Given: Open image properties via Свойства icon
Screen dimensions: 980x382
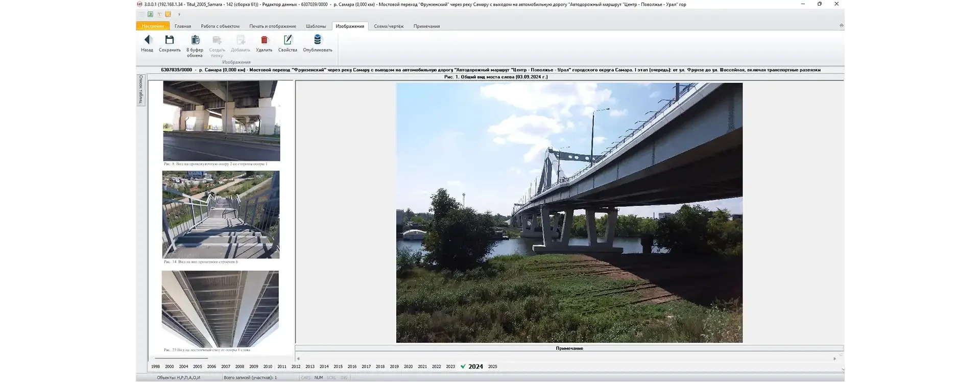Looking at the screenshot, I should pyautogui.click(x=288, y=40).
